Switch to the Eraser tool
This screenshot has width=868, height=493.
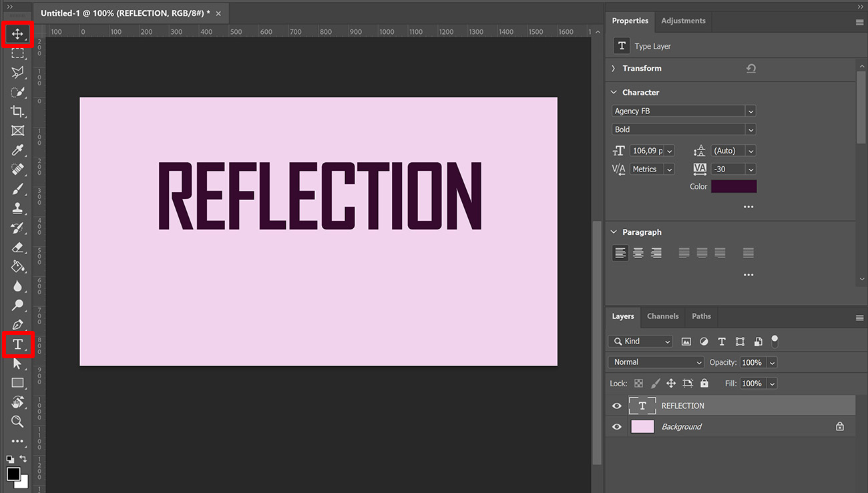tap(17, 247)
